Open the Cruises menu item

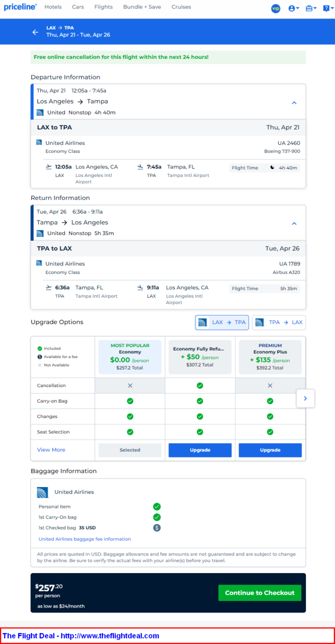pyautogui.click(x=181, y=7)
